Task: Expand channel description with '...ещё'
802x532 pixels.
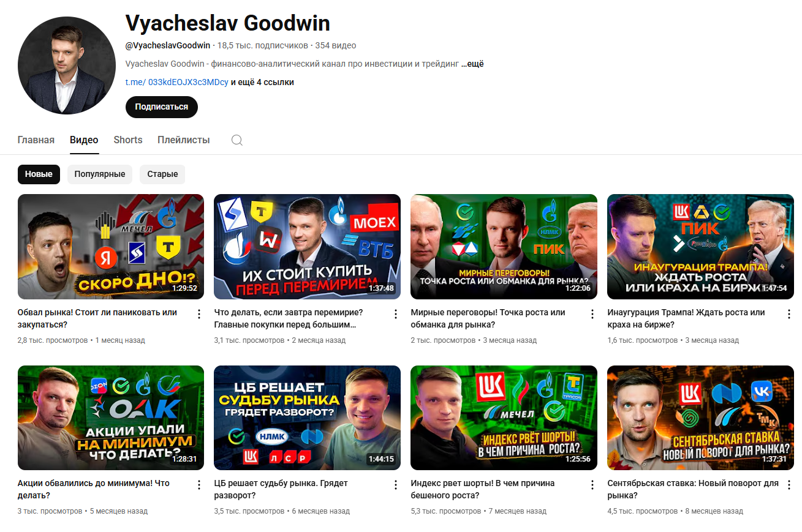Action: 472,64
